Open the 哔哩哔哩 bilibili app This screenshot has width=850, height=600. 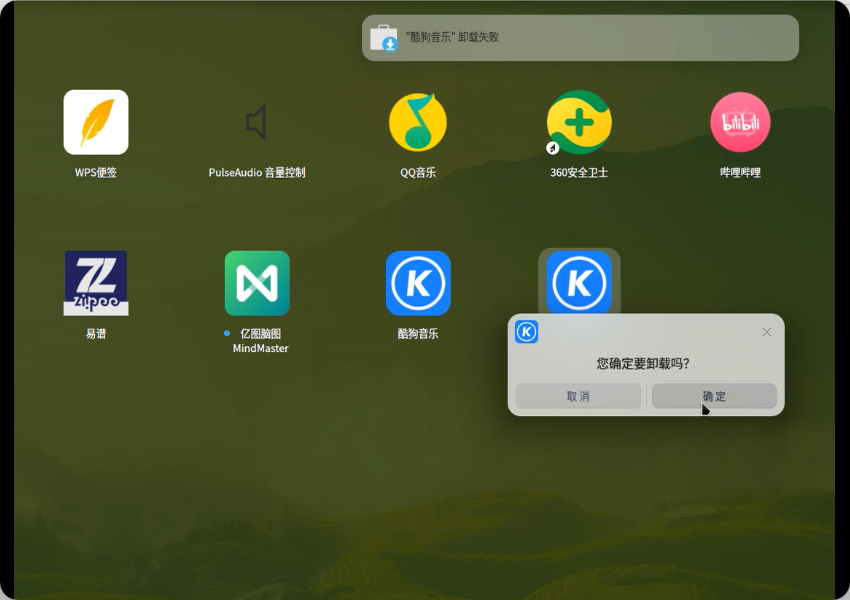click(x=740, y=121)
